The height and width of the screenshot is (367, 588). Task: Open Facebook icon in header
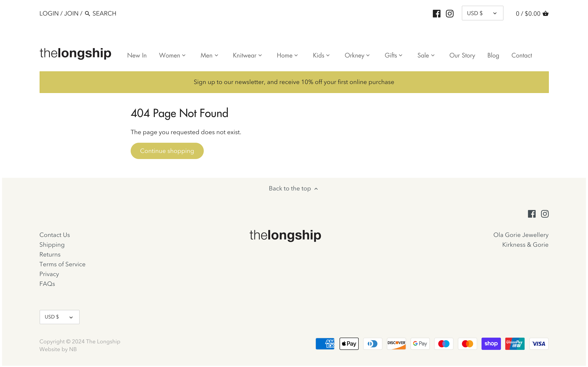436,14
